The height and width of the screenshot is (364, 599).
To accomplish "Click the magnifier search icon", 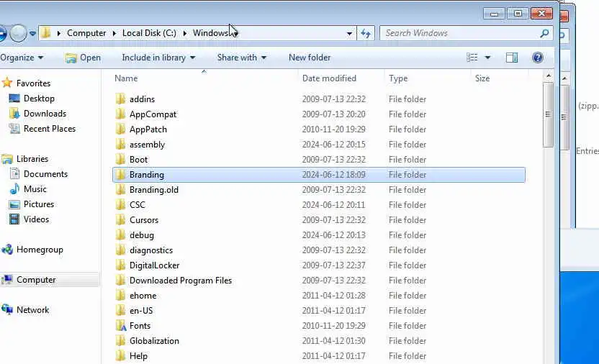I will (544, 33).
